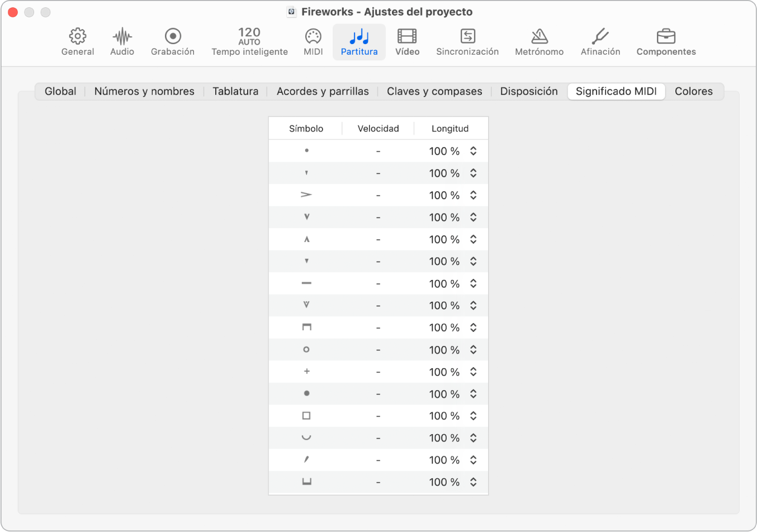Click the Tempo inteligente toolbar icon
The image size is (757, 532).
249,37
